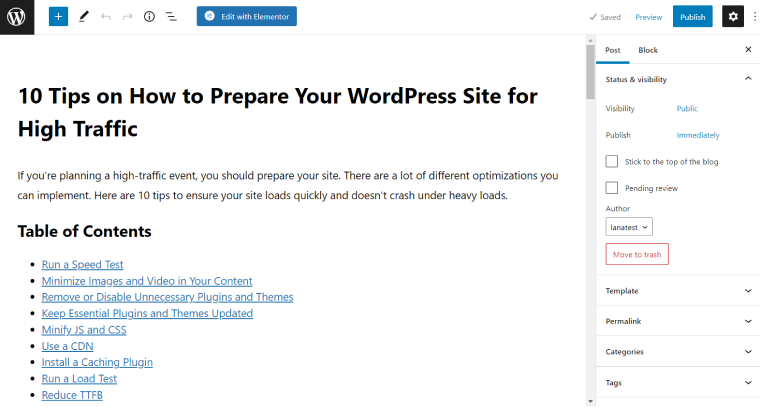Screen dimensions: 760x407
Task: Publish the post
Action: click(693, 16)
